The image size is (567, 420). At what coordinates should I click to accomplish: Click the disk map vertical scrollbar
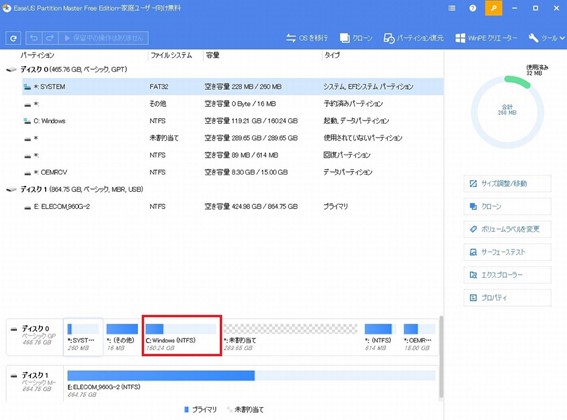(441, 356)
